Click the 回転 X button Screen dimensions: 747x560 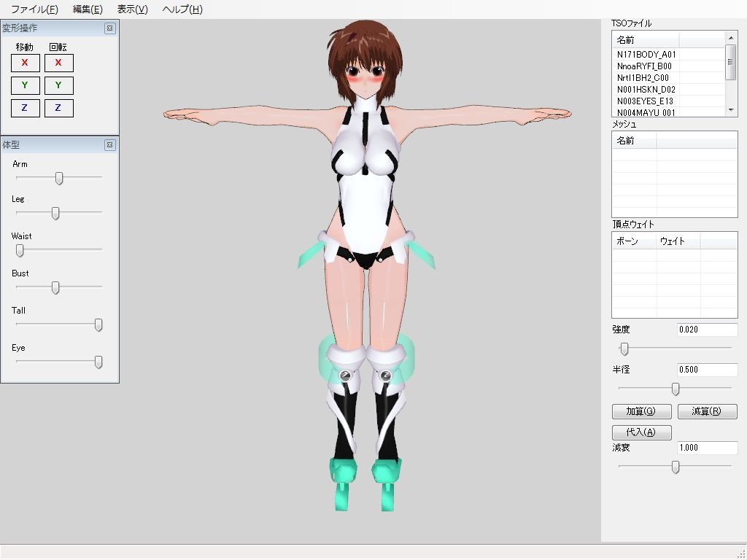point(58,63)
